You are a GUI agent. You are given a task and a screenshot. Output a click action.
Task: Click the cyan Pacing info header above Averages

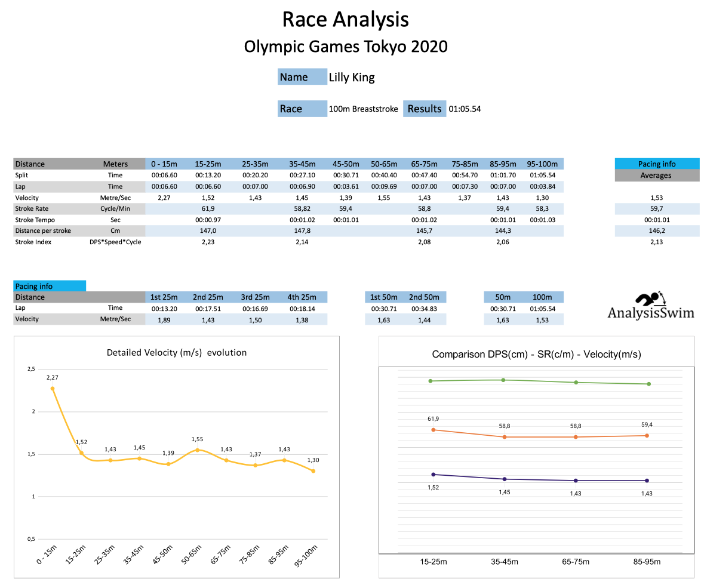(x=657, y=164)
